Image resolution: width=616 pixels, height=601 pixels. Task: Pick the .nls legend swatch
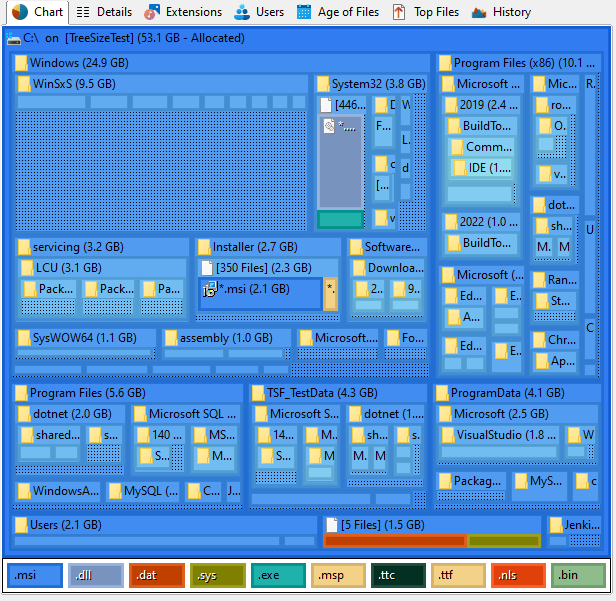point(517,575)
